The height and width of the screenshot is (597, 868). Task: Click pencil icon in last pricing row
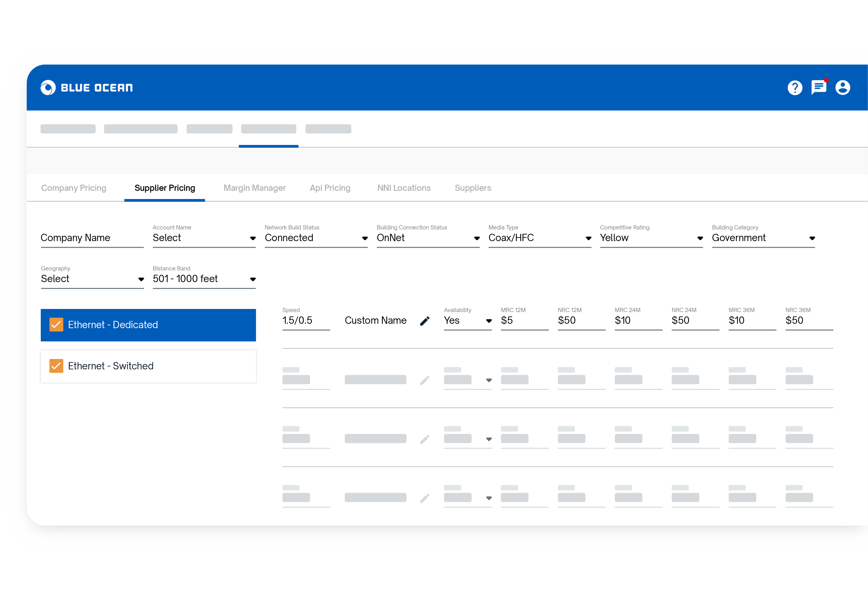pos(424,498)
